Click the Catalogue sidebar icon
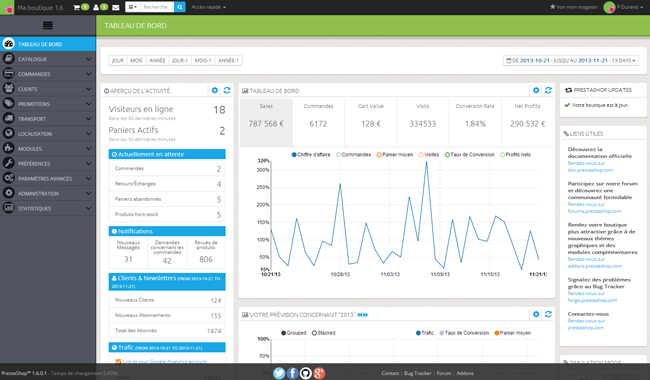 pyautogui.click(x=8, y=59)
